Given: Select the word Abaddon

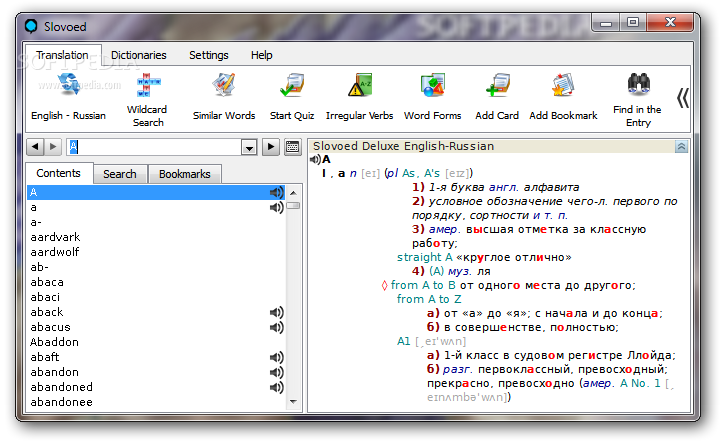Looking at the screenshot, I should tap(156, 342).
